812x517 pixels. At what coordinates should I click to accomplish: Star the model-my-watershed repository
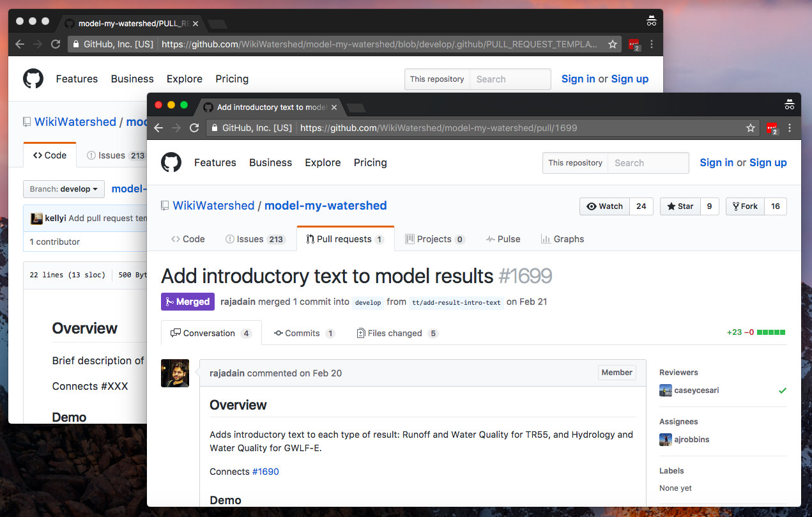point(679,206)
